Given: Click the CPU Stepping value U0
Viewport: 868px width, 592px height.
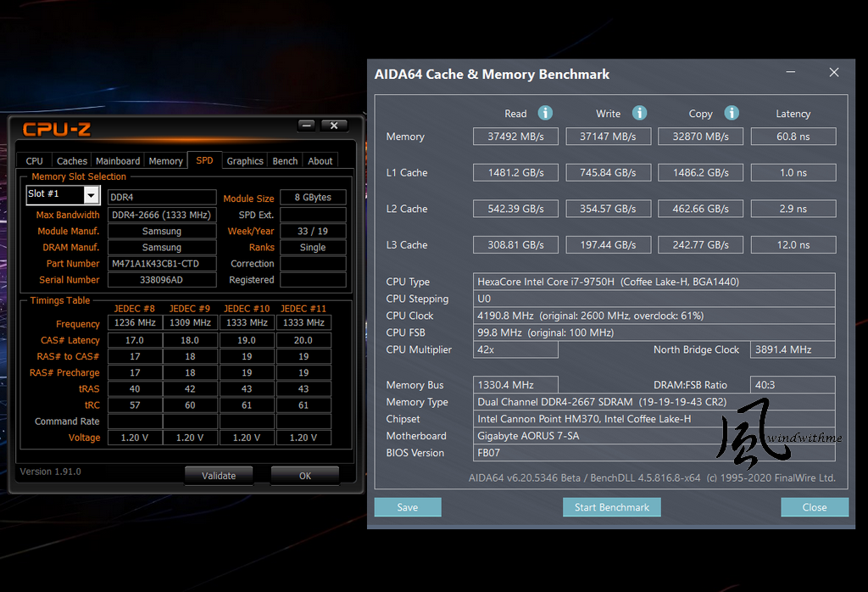Looking at the screenshot, I should (x=654, y=299).
